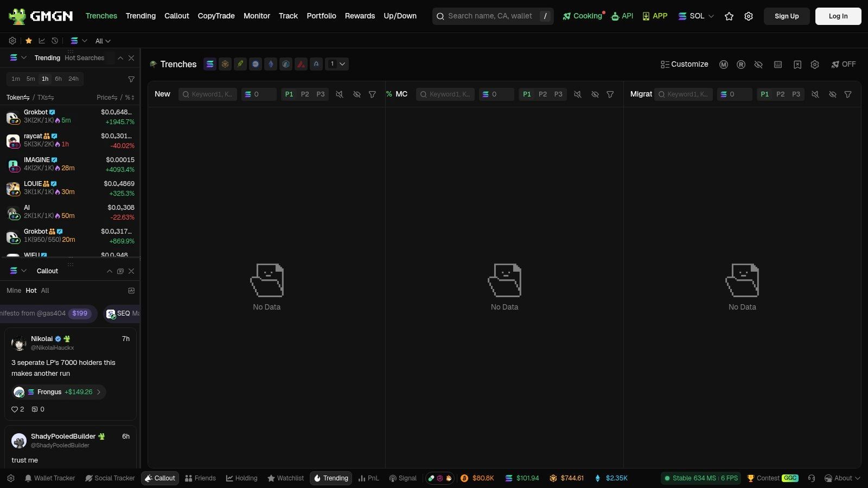This screenshot has width=868, height=488.
Task: Mute sound for the New column
Action: point(339,94)
